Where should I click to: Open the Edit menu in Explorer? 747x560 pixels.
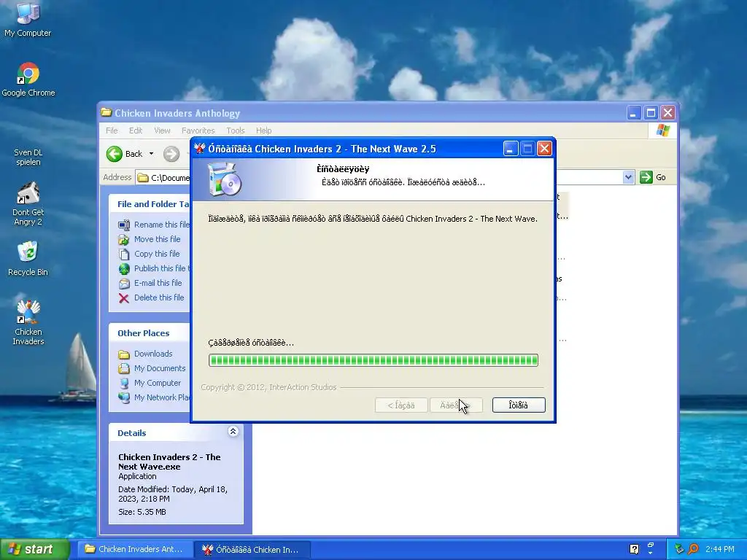135,131
